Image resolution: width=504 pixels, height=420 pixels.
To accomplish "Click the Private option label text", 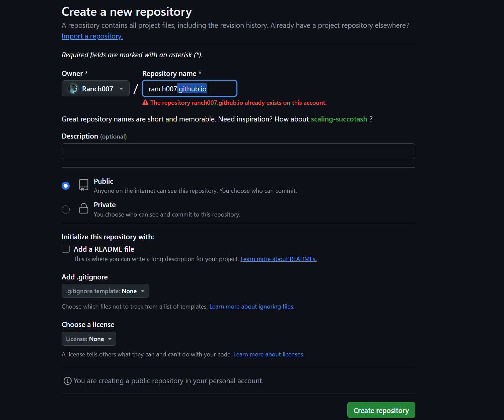I will (104, 205).
